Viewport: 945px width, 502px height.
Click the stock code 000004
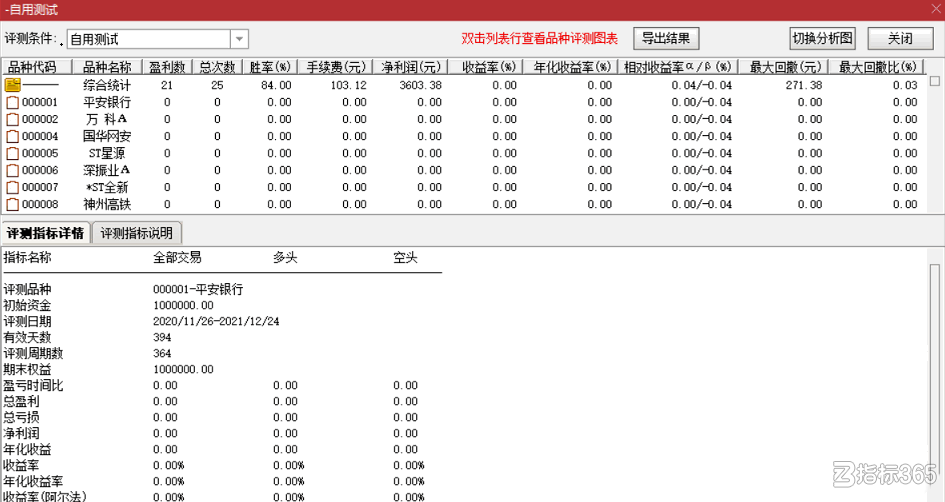click(x=40, y=136)
